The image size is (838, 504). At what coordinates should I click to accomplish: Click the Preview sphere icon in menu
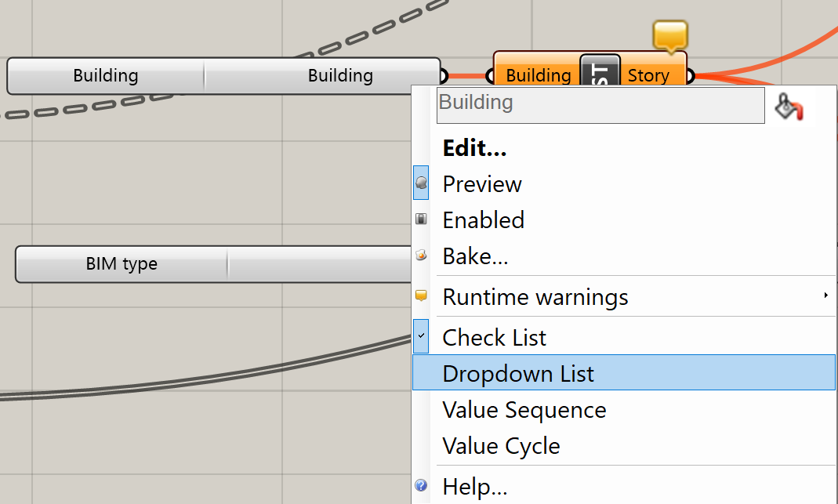click(x=421, y=183)
